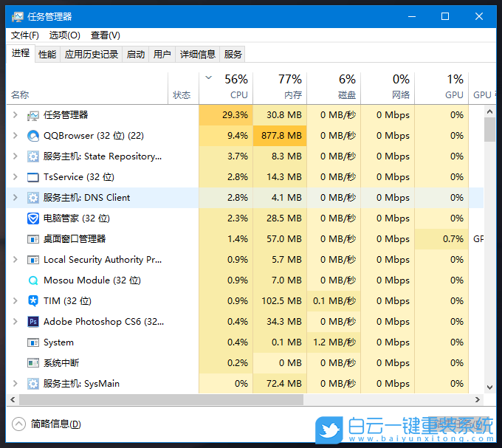Select the 系统中断 process name
This screenshot has height=448, width=502.
click(61, 363)
